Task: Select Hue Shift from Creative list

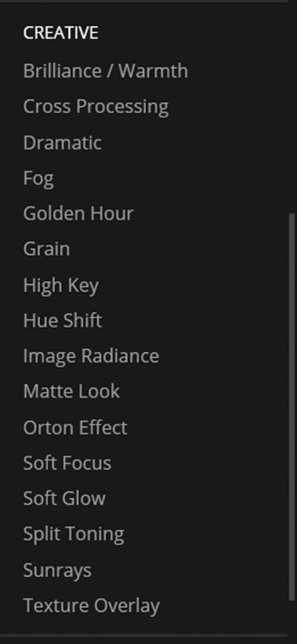Action: tap(62, 321)
